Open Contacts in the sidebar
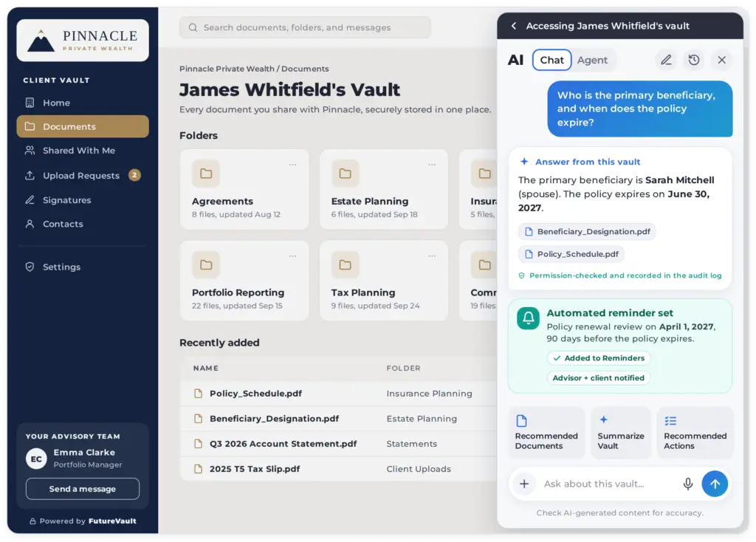This screenshot has width=756, height=542. click(83, 224)
